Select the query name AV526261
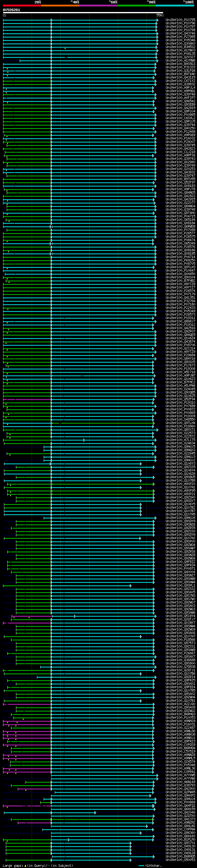Image resolution: width=197 pixels, height=868 pixels. [x=11, y=10]
